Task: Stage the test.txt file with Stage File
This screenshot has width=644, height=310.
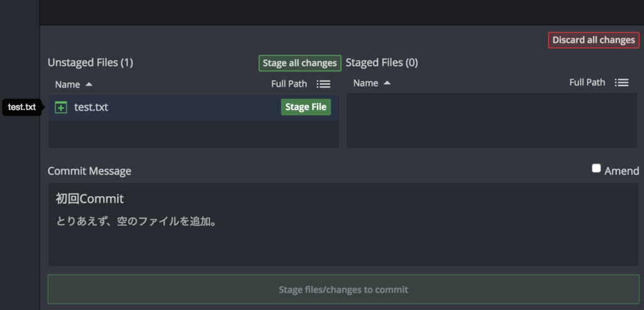Action: click(306, 107)
